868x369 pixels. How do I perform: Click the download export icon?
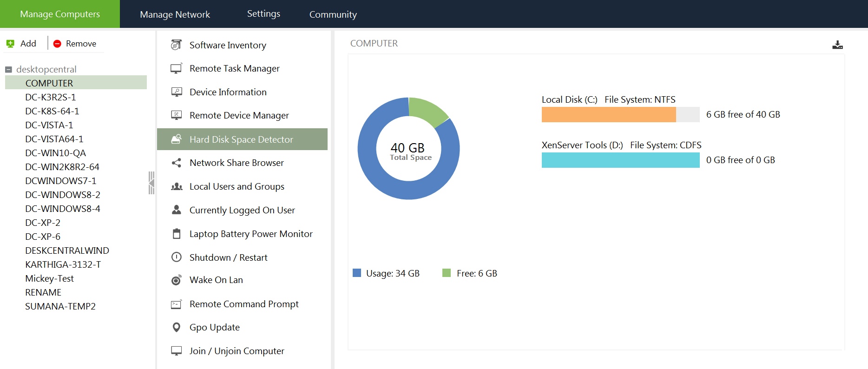click(x=837, y=45)
